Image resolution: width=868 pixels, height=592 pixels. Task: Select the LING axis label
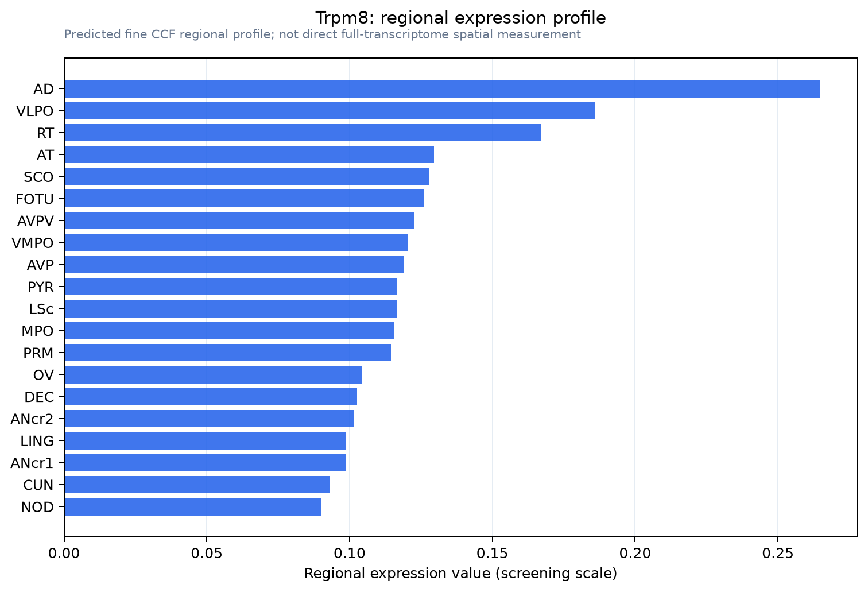click(x=37, y=441)
